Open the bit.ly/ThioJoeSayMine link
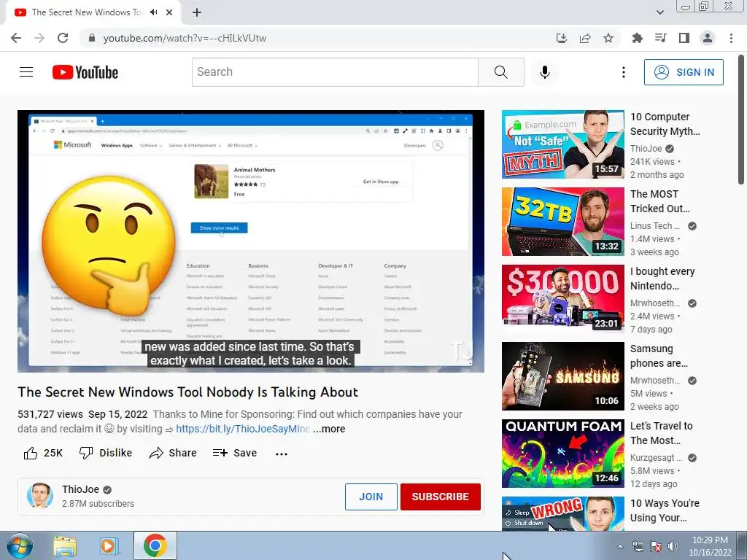Image resolution: width=747 pixels, height=560 pixels. click(x=243, y=429)
